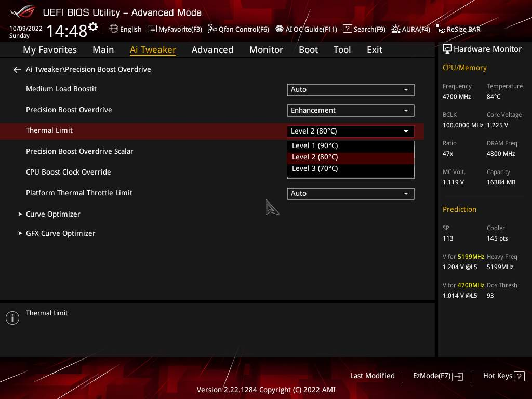Open Medium Load Boostit dropdown

350,90
